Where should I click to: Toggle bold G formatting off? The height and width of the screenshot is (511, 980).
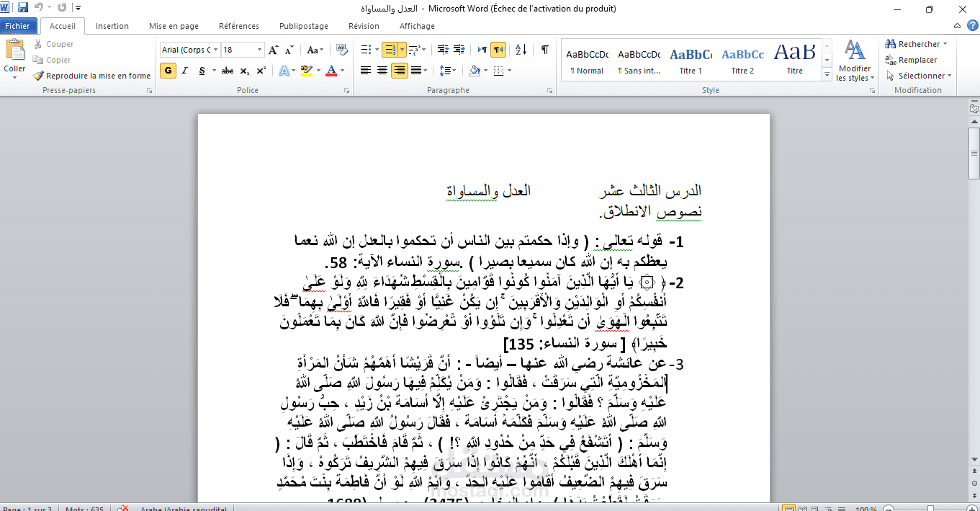click(168, 71)
